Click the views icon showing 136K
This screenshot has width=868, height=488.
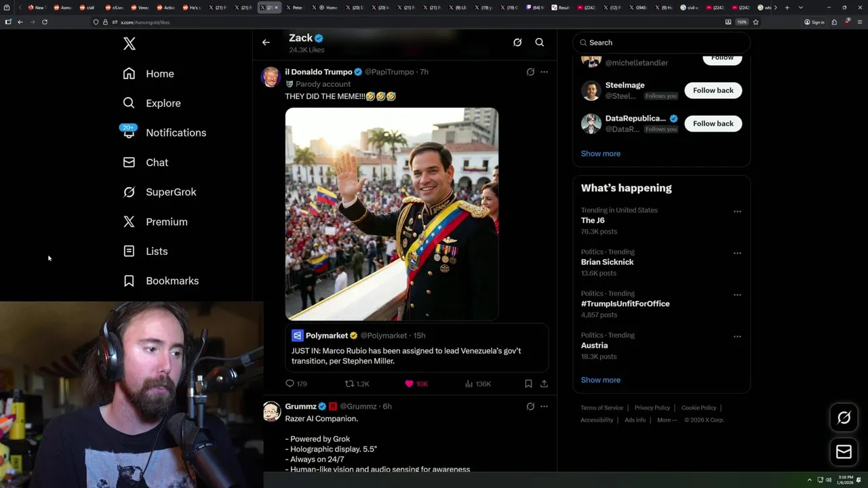coord(469,384)
